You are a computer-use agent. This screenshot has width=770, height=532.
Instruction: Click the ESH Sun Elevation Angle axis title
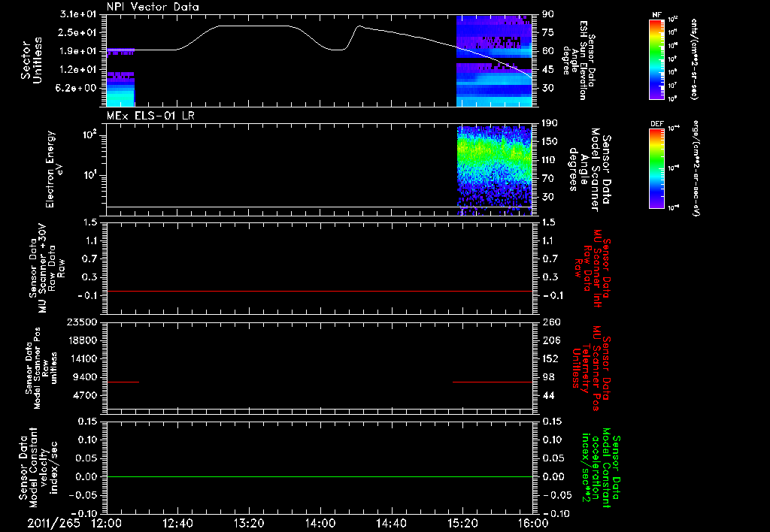click(x=578, y=60)
